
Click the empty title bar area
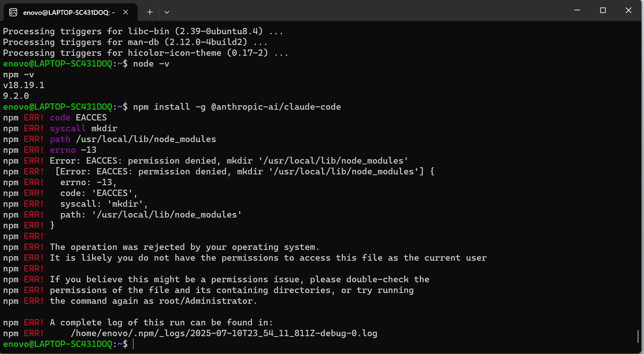click(x=372, y=11)
